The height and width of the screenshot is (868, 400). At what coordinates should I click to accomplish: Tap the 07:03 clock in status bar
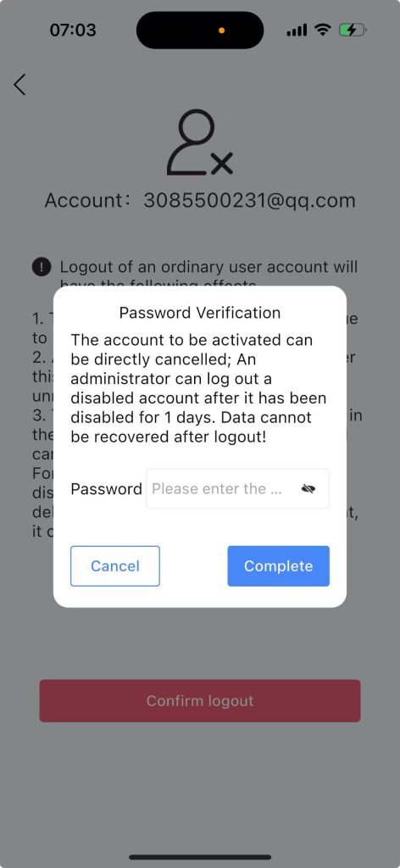click(x=73, y=30)
